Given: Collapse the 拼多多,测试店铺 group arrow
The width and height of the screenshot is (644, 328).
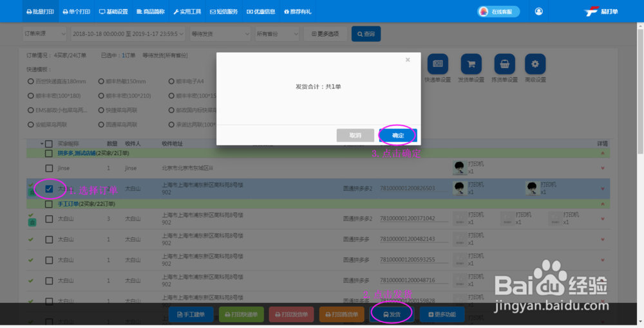Looking at the screenshot, I should (x=603, y=153).
